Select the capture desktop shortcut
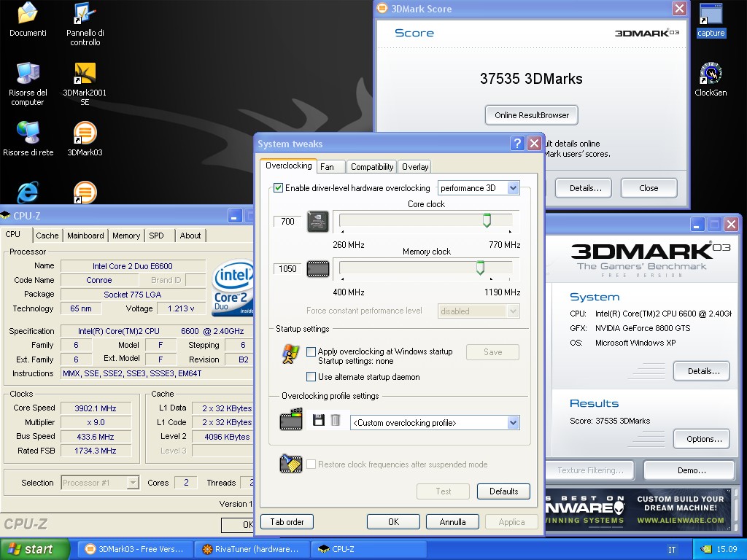Viewport: 747px width, 560px height. tap(711, 20)
